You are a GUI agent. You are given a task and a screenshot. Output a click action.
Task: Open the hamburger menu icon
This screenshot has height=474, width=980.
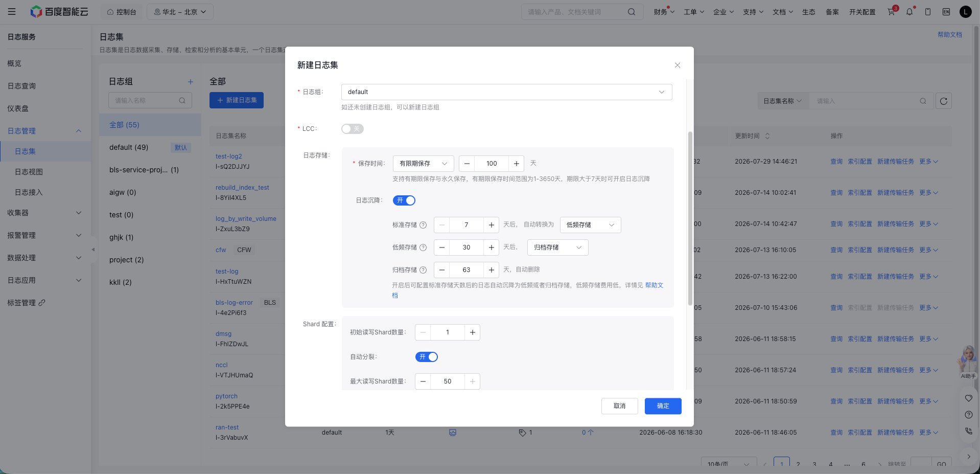coord(12,12)
